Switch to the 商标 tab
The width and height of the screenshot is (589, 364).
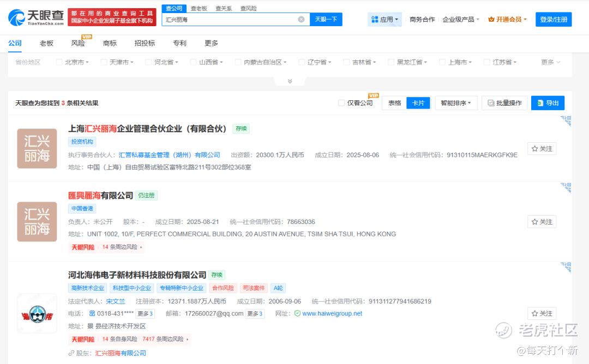coord(110,43)
